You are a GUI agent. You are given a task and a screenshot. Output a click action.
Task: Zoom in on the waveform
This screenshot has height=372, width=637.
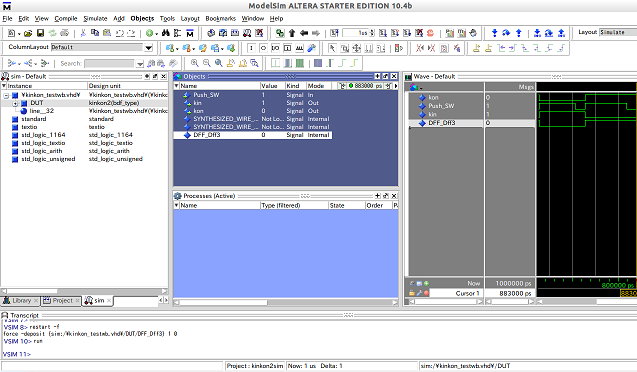point(195,63)
